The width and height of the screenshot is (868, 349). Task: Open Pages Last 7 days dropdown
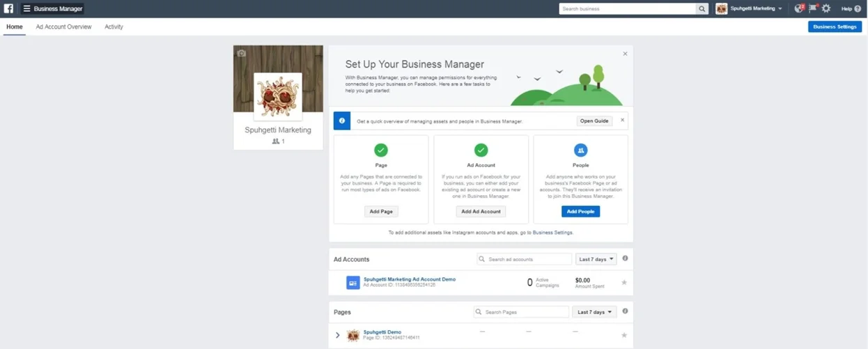pos(594,312)
